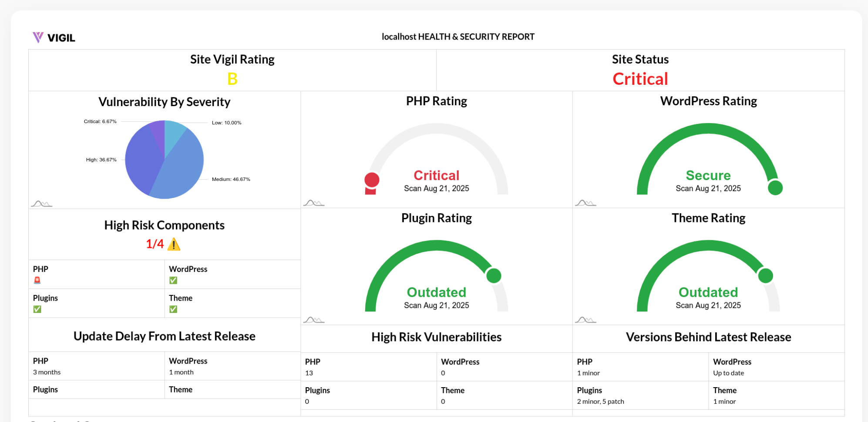Viewport: 868px width, 422px height.
Task: Click the Vigil logo
Action: pos(54,38)
